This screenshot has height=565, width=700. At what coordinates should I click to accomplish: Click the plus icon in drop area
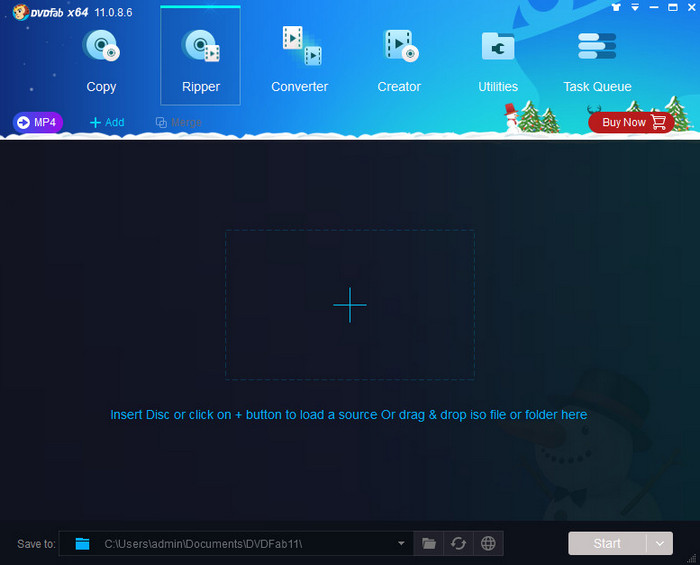click(x=350, y=304)
